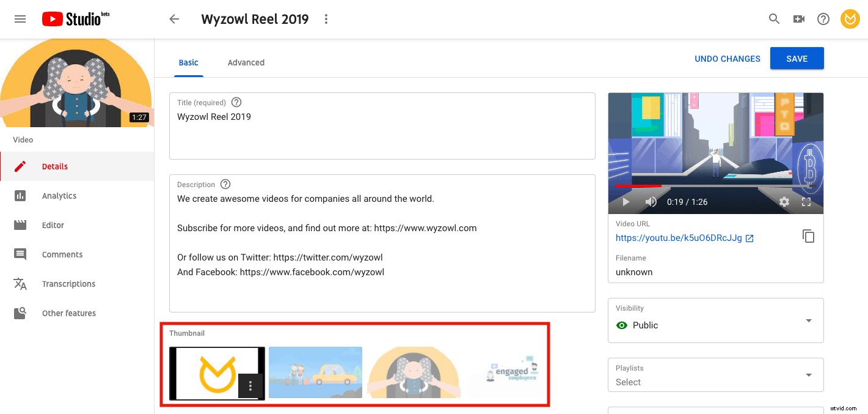Viewport: 868px width, 414px height.
Task: Open the hamburger navigation menu
Action: [x=20, y=19]
